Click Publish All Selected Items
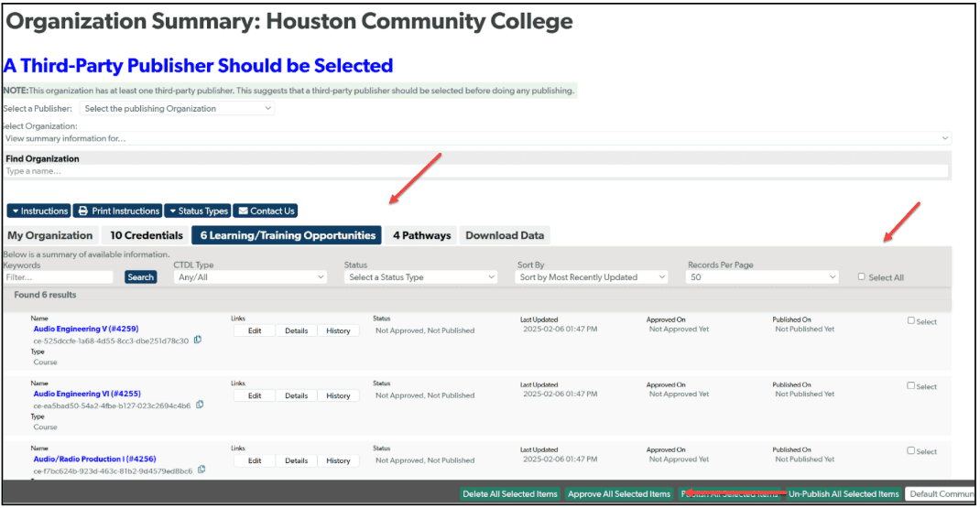 point(729,494)
